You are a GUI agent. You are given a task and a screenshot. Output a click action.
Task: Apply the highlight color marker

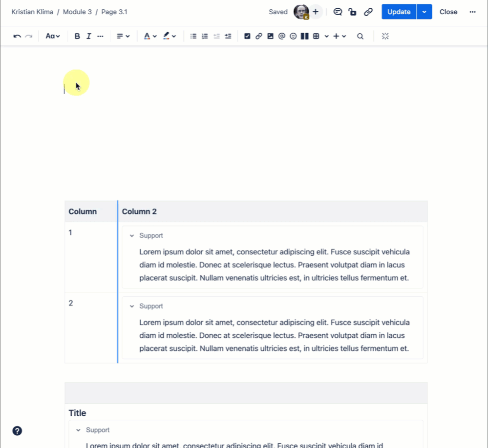(166, 36)
